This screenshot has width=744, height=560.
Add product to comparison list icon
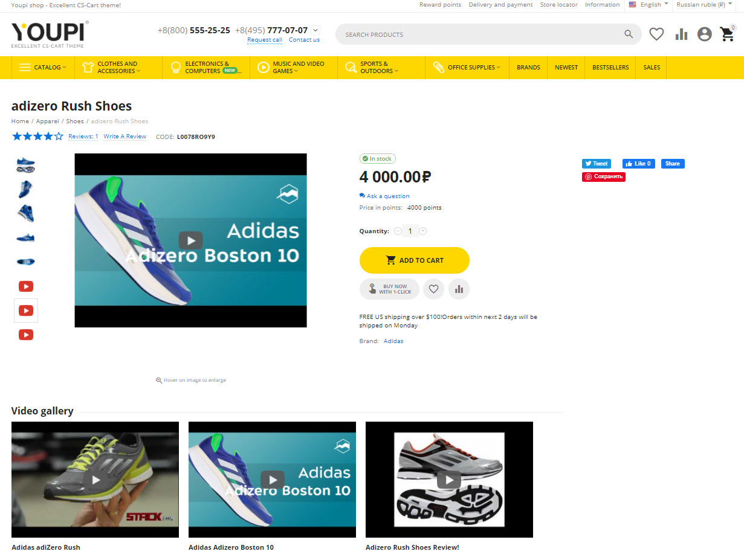point(459,289)
